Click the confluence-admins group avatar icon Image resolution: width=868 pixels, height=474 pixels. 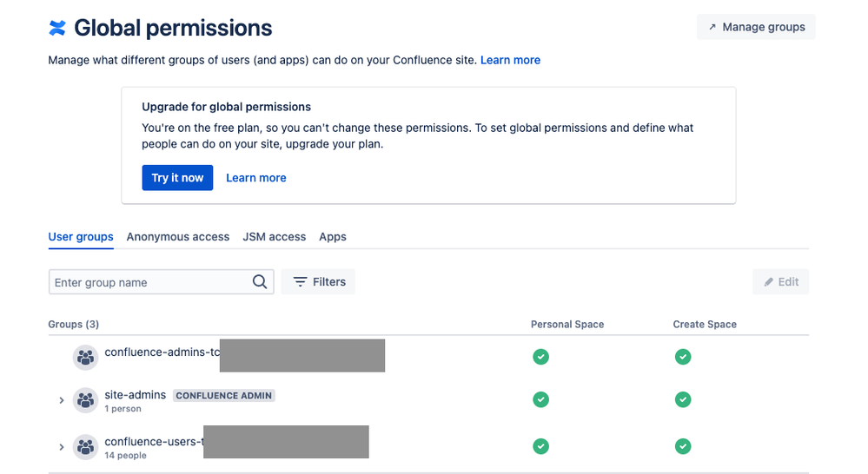click(85, 357)
